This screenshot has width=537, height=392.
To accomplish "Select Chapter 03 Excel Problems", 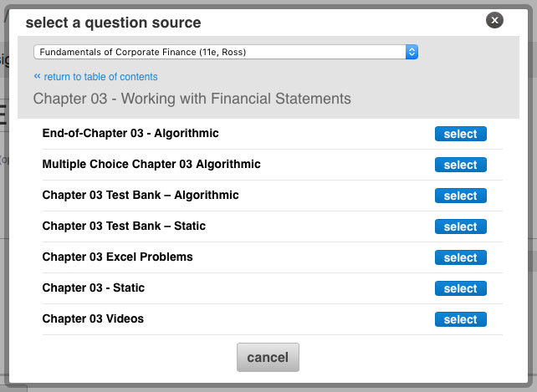I will [x=461, y=257].
